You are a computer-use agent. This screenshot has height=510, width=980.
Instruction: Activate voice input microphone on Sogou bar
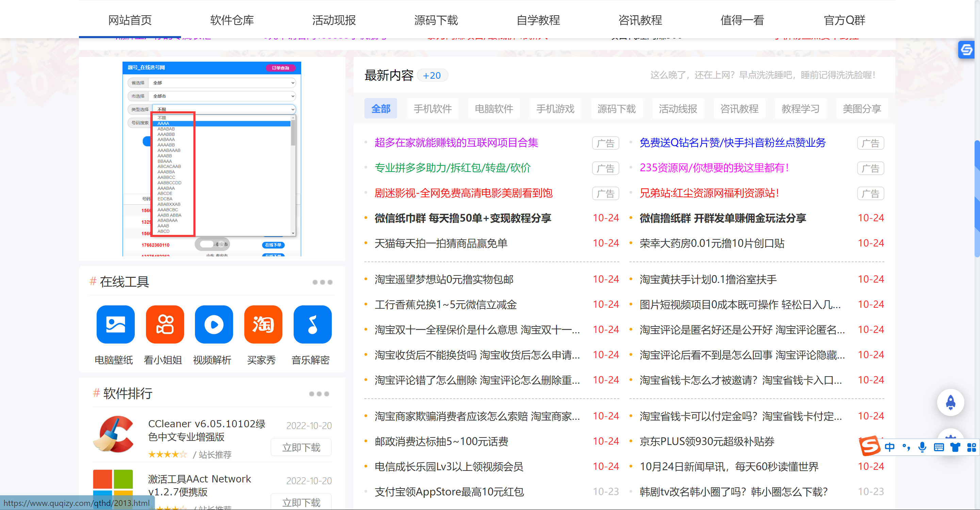point(922,447)
